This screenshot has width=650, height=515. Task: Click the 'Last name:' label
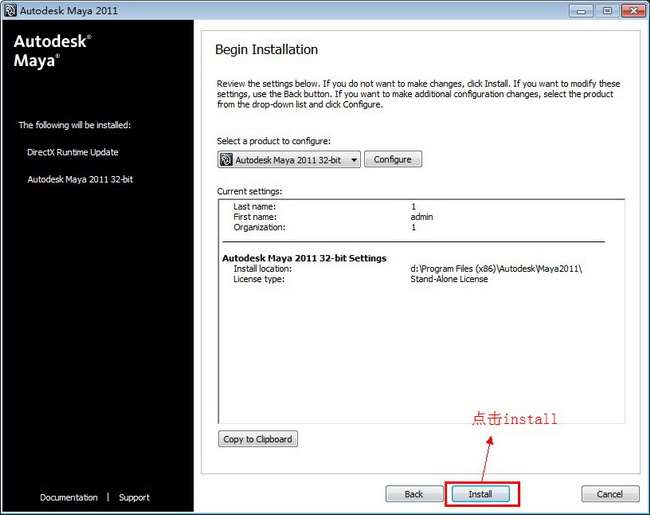(x=255, y=206)
